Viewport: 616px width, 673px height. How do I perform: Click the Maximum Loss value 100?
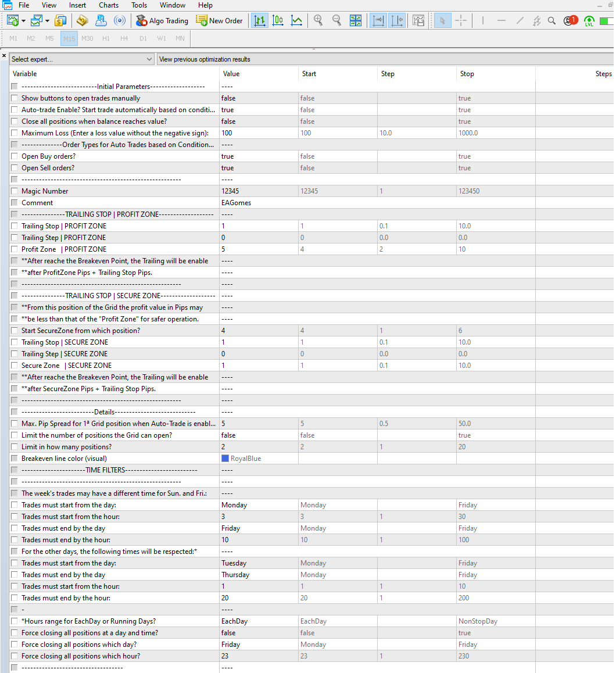[x=259, y=133]
